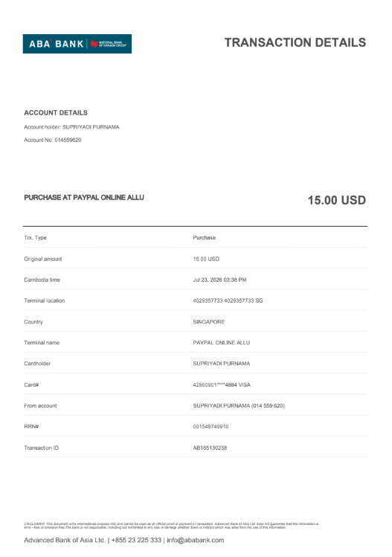Select the SINGAPORE country value
Screen dimensions: 392x557
(x=208, y=322)
